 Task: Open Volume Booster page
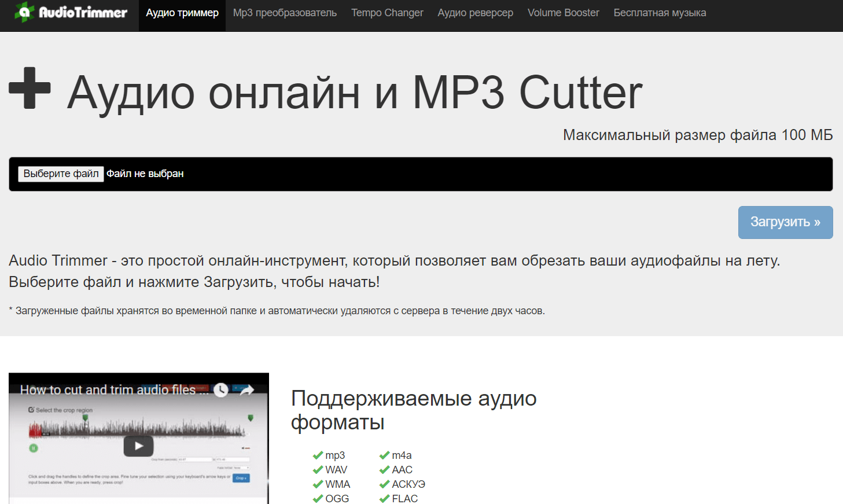coord(563,13)
